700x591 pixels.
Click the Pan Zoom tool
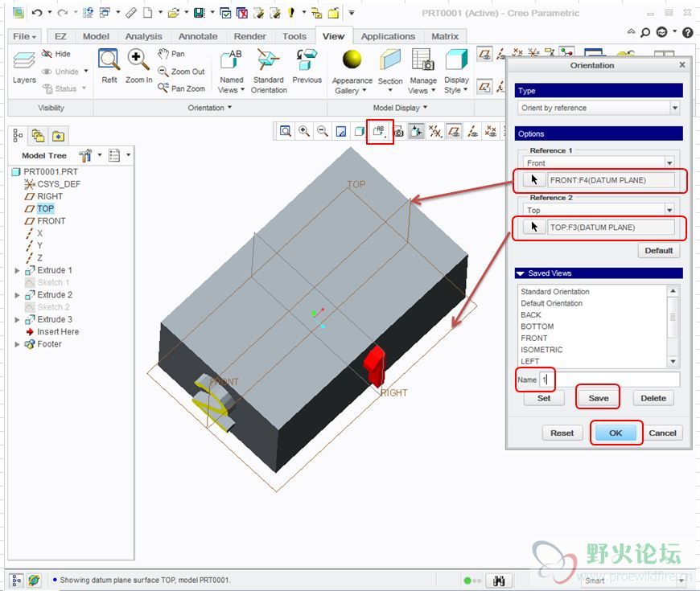click(181, 88)
